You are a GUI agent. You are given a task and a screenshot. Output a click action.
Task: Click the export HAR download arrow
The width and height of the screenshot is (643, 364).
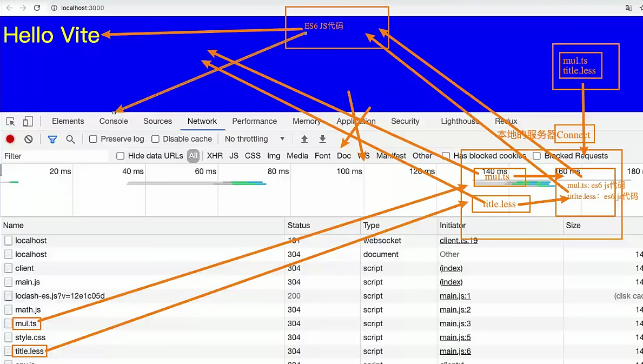[x=323, y=139]
